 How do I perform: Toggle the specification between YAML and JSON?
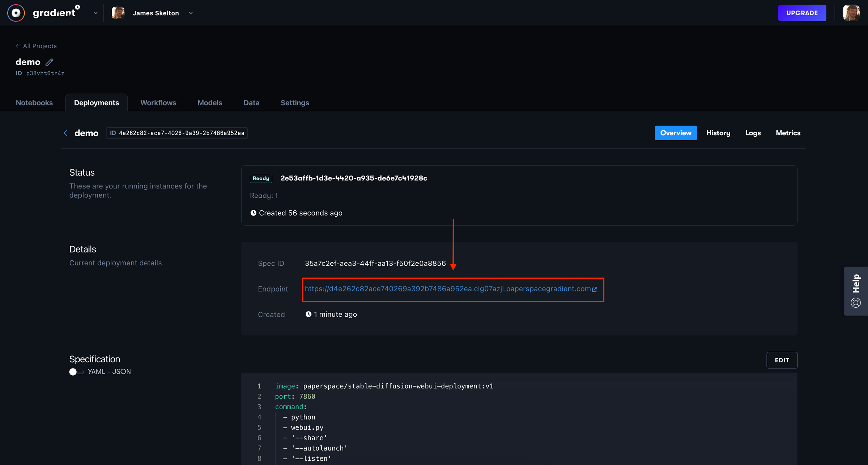pos(76,371)
